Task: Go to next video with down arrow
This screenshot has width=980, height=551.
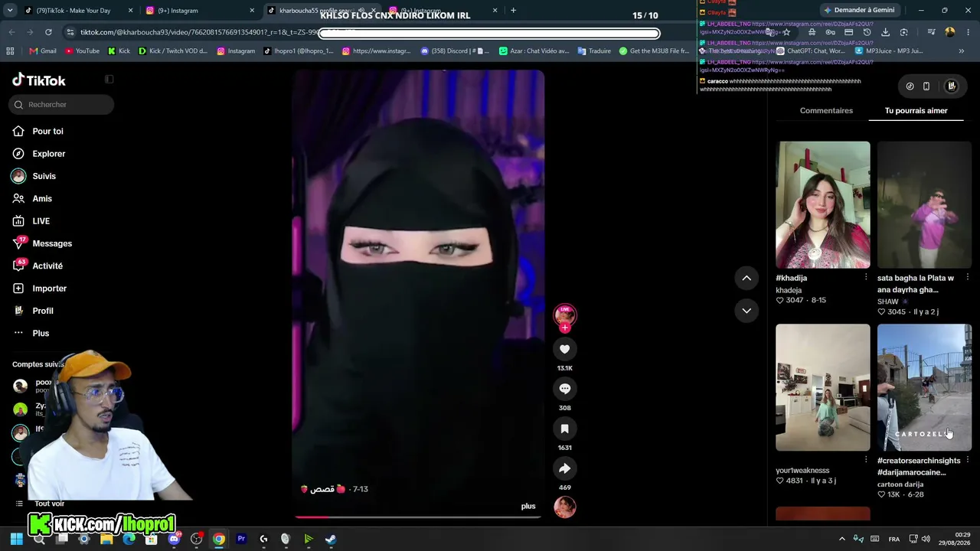Action: click(746, 311)
